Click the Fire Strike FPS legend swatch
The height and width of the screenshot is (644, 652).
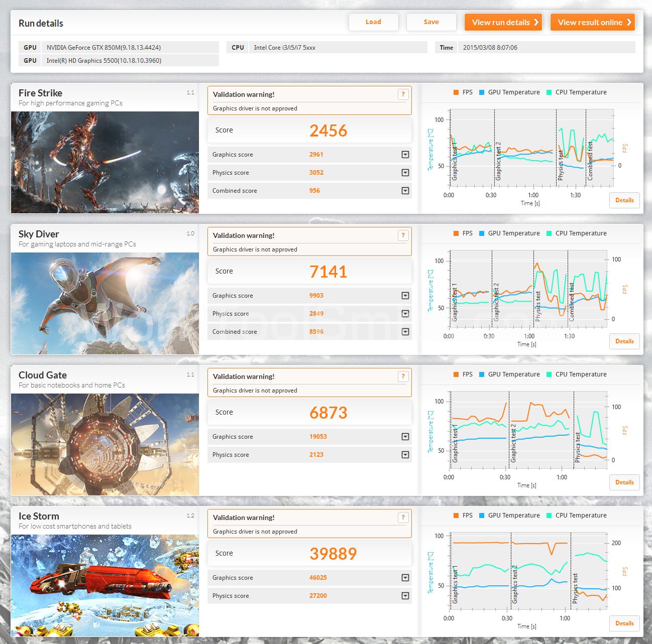[456, 92]
